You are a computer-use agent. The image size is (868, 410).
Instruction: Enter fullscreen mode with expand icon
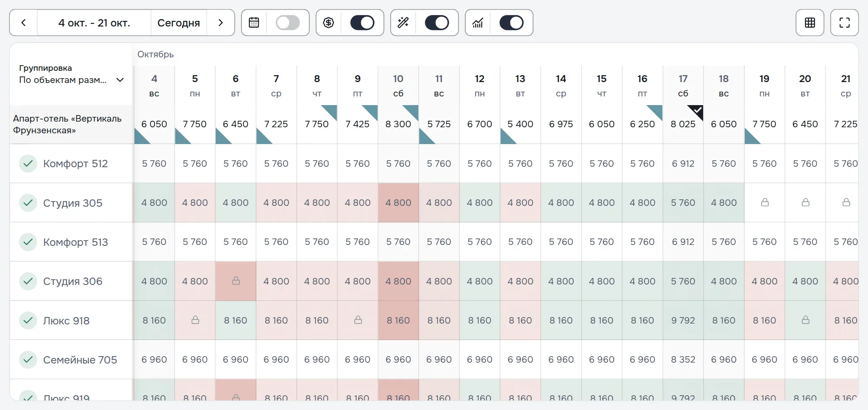845,23
